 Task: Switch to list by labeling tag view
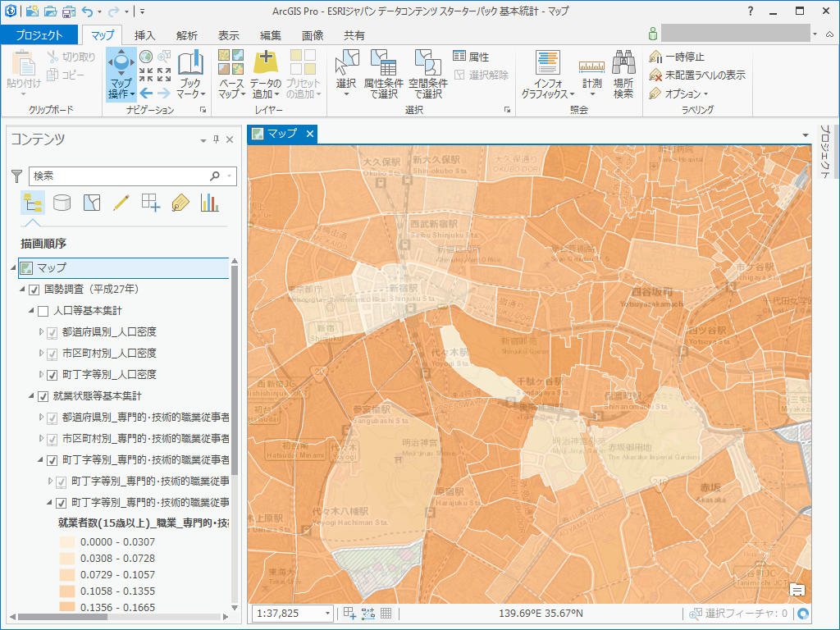click(180, 203)
